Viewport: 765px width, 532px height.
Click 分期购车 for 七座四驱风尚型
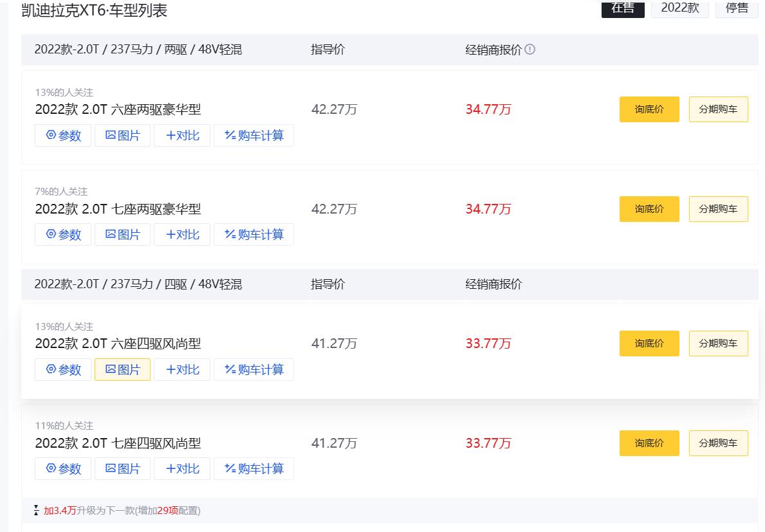[x=718, y=443]
